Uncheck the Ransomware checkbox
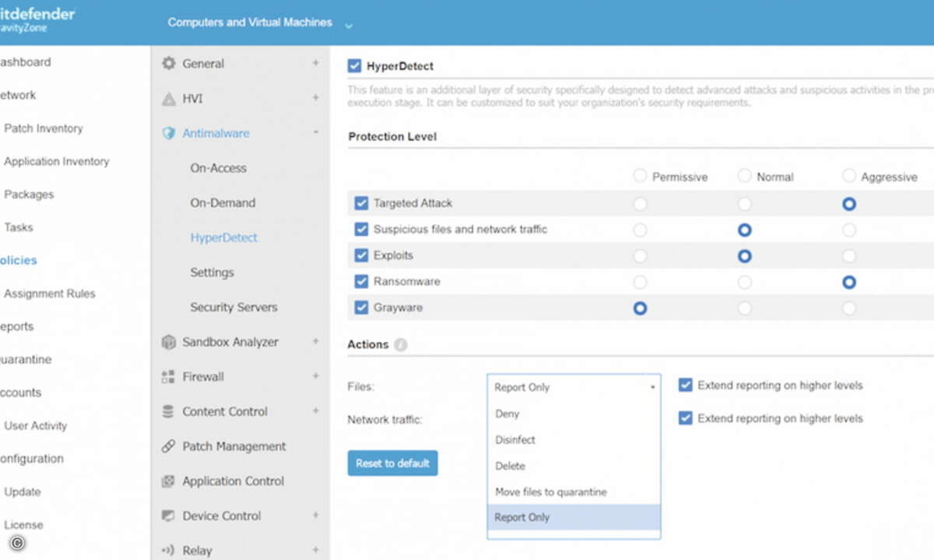934x560 pixels. click(x=361, y=282)
